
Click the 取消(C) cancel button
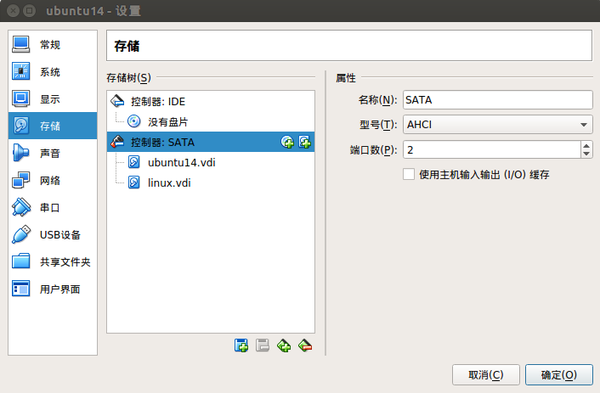[x=486, y=375]
